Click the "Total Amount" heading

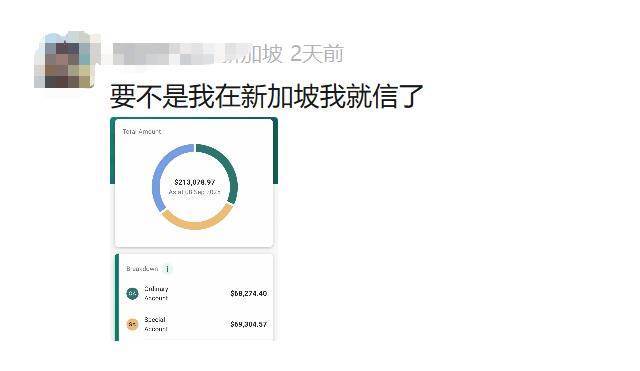[142, 131]
